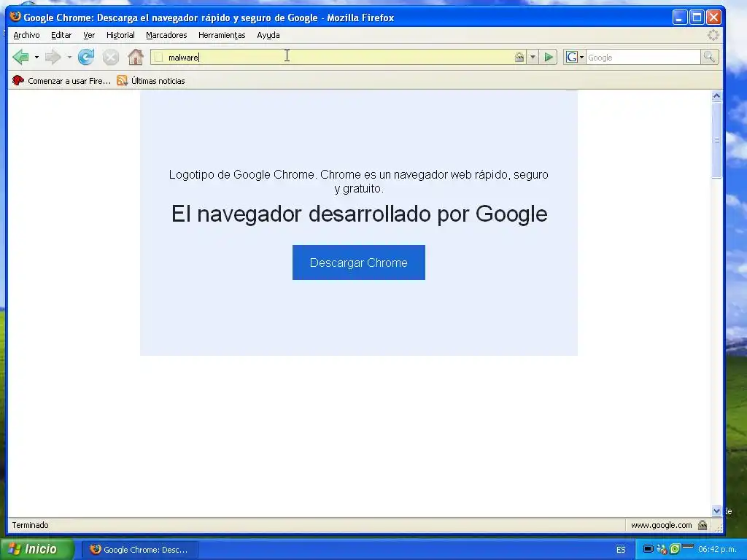Click the green circular tray icon
The height and width of the screenshot is (560, 747).
click(x=675, y=549)
